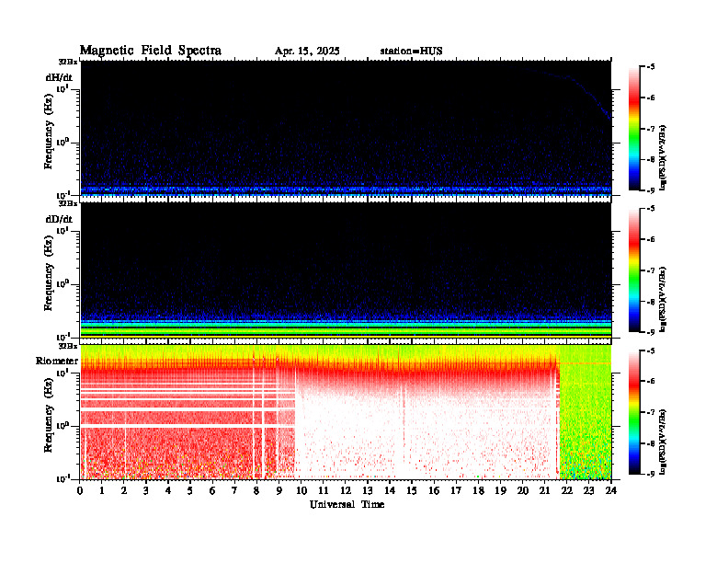Screen dimensions: 728x563
Task: Click the 'Magnetic Field Spectra' title
Action: [151, 51]
